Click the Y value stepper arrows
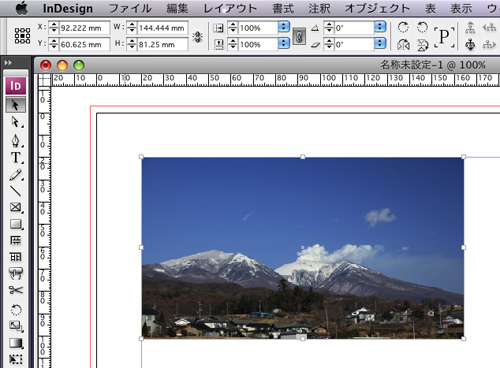Viewport: 500px width, 368px height. coord(53,44)
